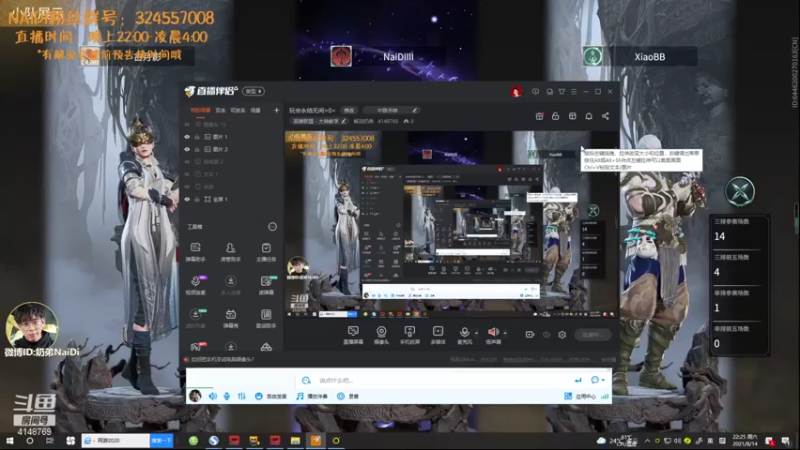Click the 修改 title edit button
The height and width of the screenshot is (450, 800).
349,110
